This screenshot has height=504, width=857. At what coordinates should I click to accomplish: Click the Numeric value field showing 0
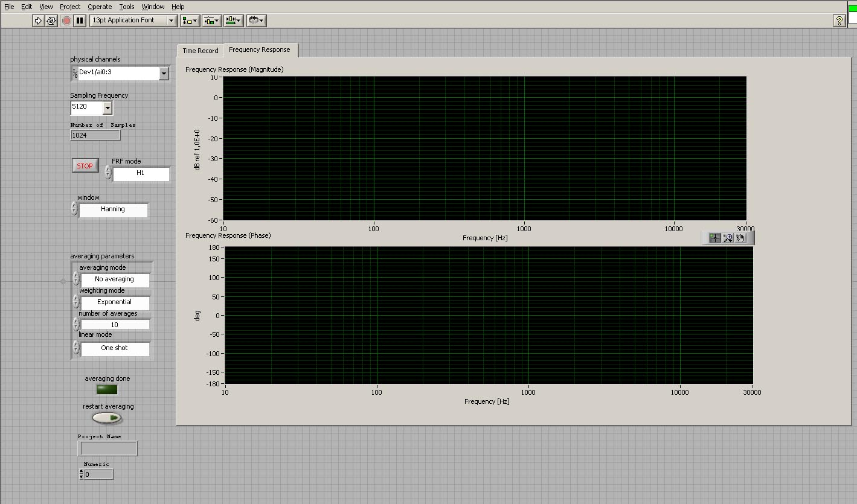coord(98,474)
